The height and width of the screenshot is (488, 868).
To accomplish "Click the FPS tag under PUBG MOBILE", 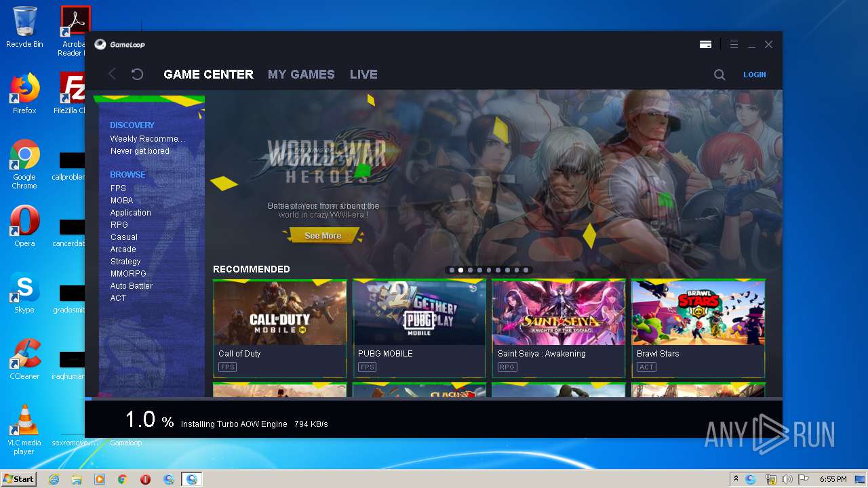I will coord(367,367).
